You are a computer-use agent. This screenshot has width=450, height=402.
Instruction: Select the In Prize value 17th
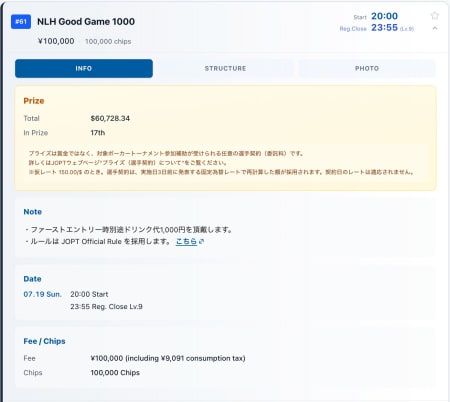[x=98, y=133]
